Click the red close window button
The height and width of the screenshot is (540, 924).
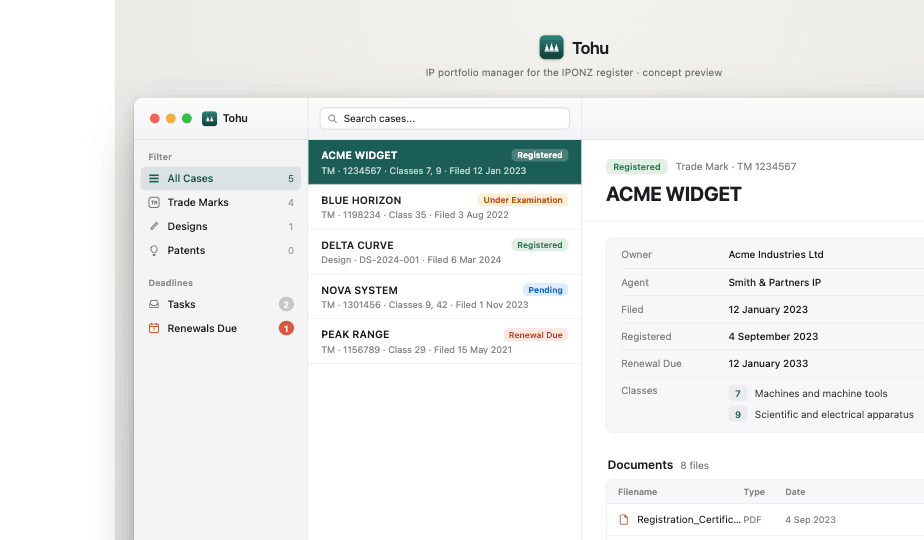tap(154, 118)
